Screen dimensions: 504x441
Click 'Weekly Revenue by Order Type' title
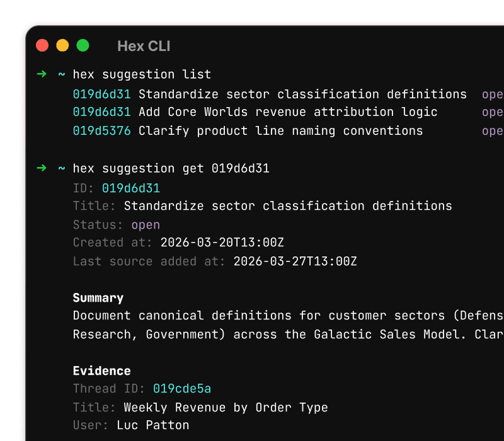[226, 408]
